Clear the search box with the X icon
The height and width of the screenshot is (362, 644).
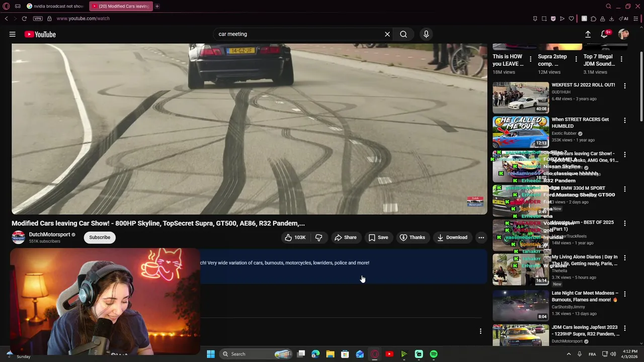[x=387, y=34]
